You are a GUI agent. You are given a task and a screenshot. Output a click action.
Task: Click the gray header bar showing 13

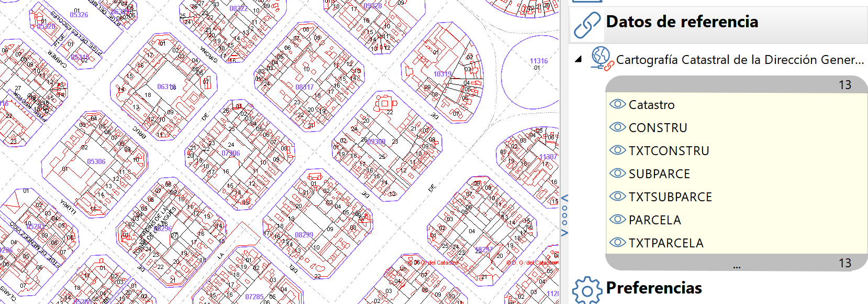736,85
